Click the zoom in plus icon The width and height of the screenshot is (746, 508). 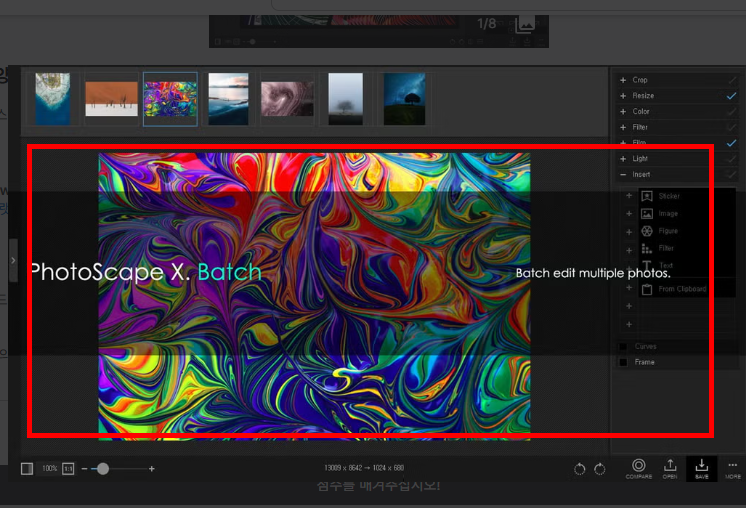click(152, 469)
